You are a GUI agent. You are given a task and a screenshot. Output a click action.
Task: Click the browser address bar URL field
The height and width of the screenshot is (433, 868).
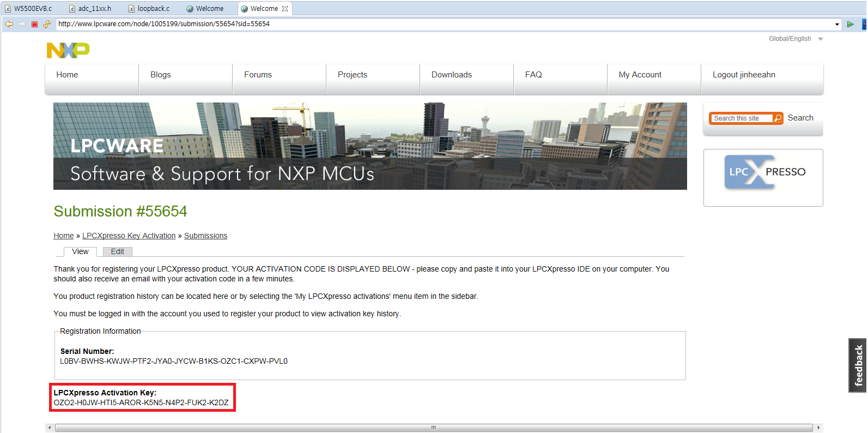coord(445,24)
